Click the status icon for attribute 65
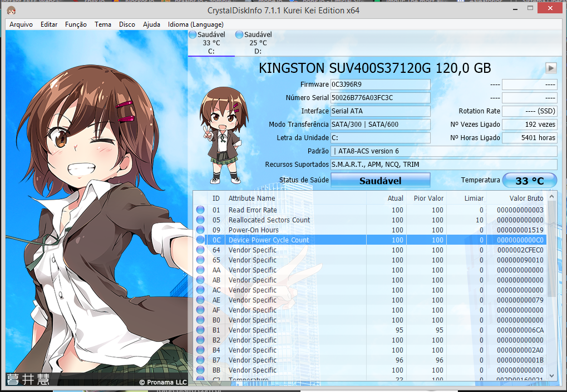Screen dimensions: 567x392 point(200,260)
